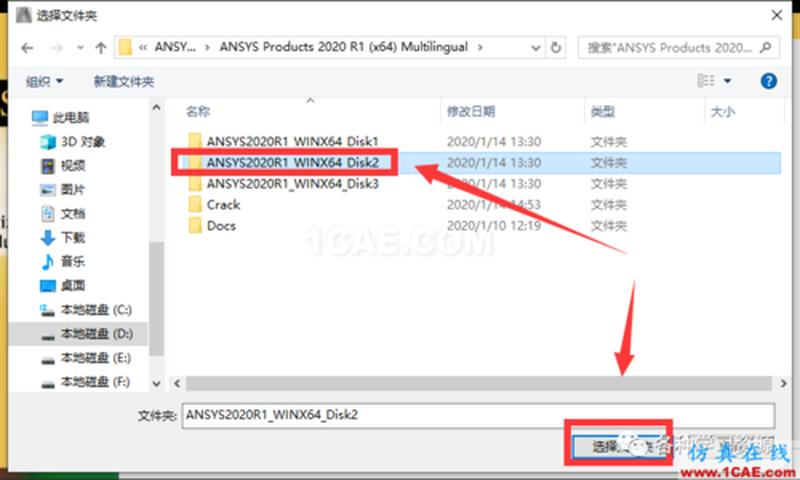Image resolution: width=800 pixels, height=480 pixels.
Task: Select 文档 in navigation pane
Action: click(63, 213)
